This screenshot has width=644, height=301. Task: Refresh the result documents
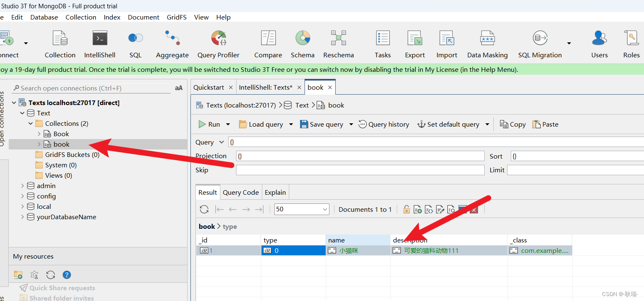pyautogui.click(x=204, y=209)
